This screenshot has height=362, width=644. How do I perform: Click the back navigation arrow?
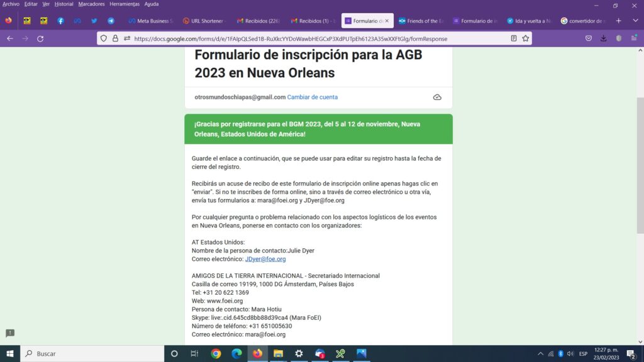click(9, 38)
